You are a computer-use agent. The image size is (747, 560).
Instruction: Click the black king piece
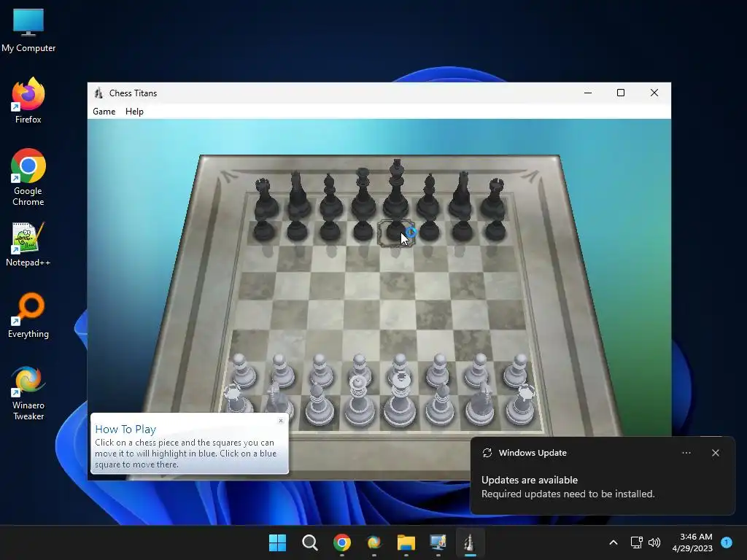point(396,190)
